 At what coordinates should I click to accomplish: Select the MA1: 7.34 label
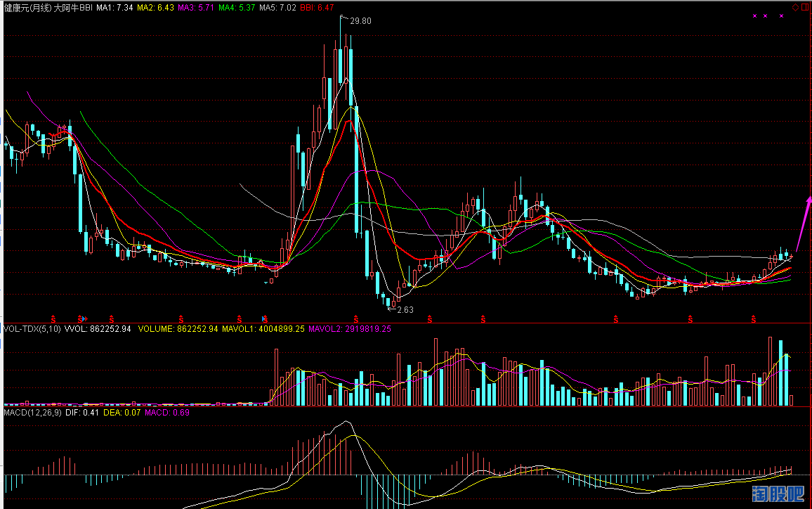(114, 8)
